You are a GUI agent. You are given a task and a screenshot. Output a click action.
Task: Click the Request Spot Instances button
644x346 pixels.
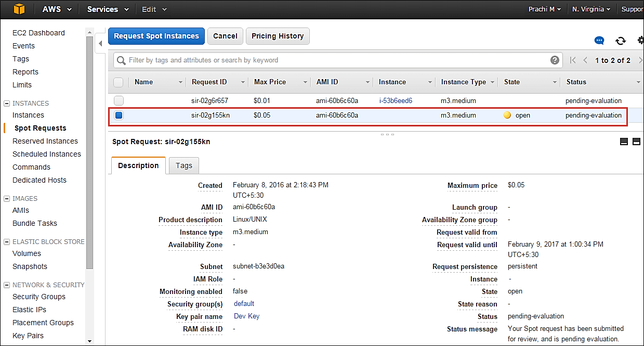coord(156,36)
